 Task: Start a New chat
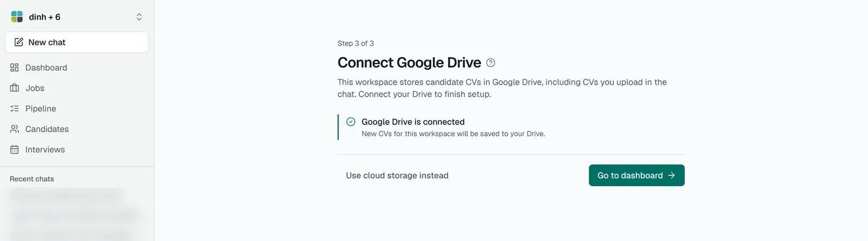(x=76, y=42)
